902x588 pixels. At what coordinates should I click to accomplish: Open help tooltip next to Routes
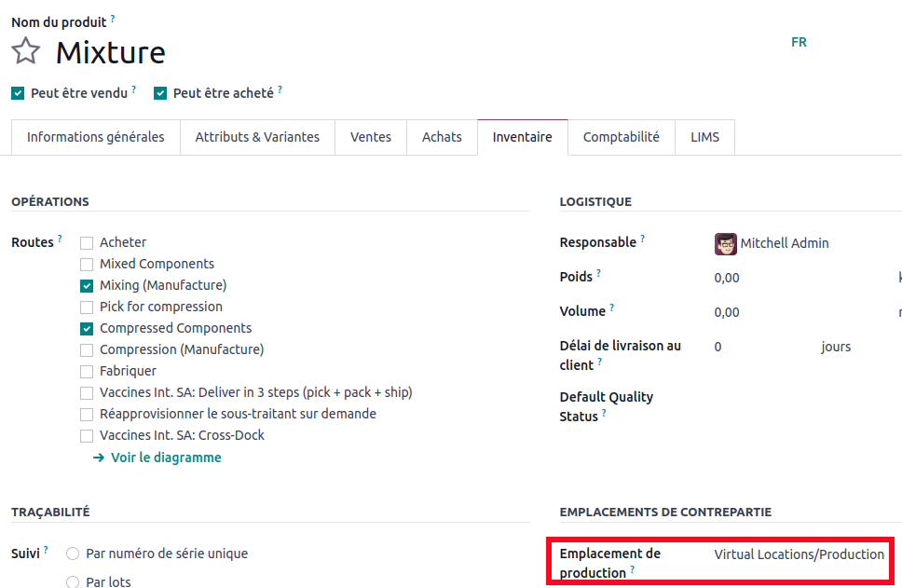60,239
